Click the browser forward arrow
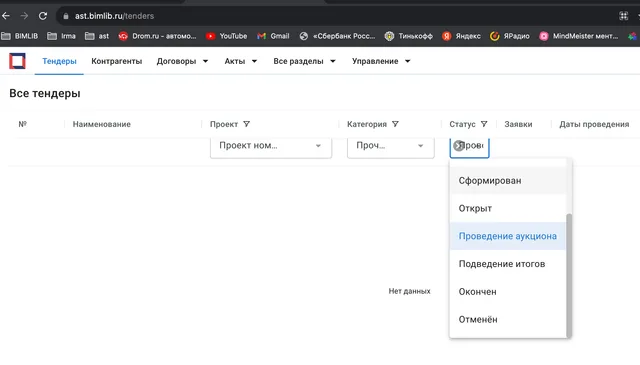 click(24, 16)
